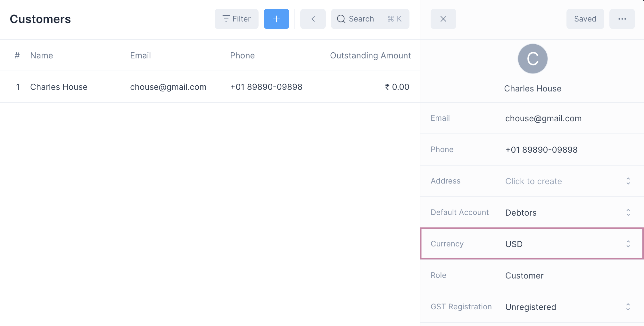
Task: Sort by the Name column header
Action: point(42,56)
